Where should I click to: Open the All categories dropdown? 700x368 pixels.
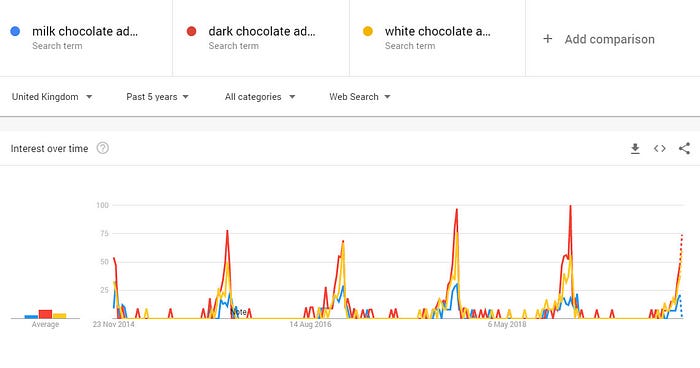260,97
